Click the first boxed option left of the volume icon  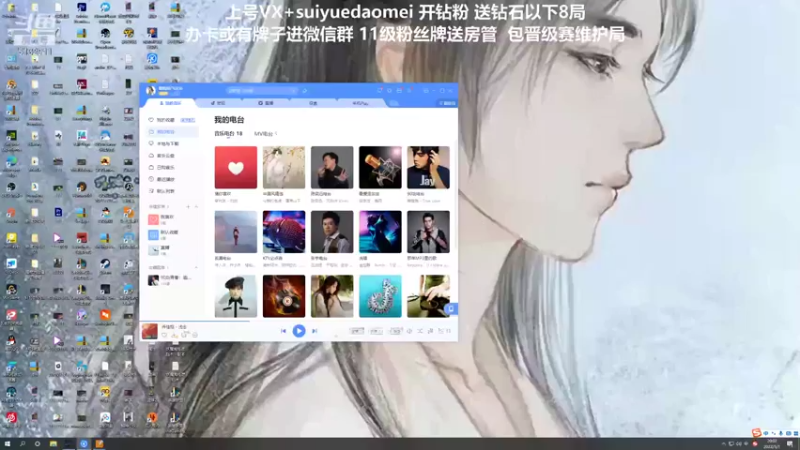(x=357, y=331)
